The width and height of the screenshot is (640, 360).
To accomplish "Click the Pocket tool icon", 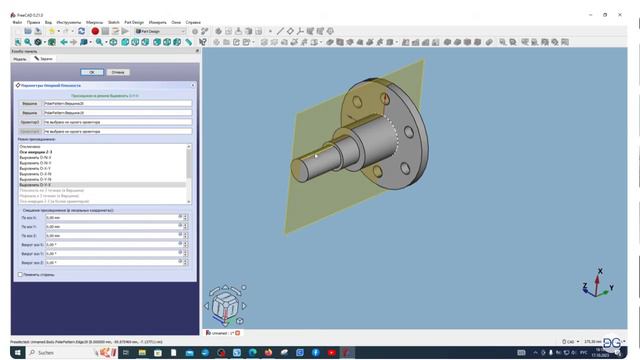I will (x=330, y=42).
